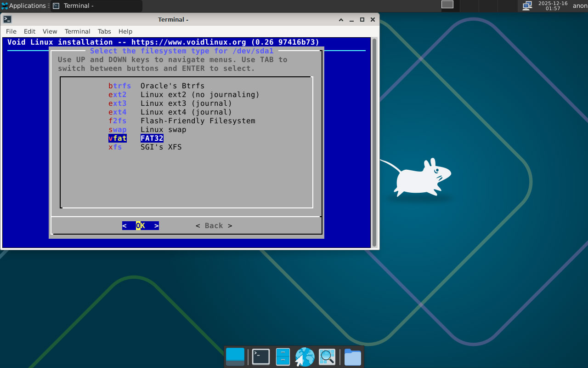Click the network connection tray icon
Screen dimensions: 588x368
(527, 6)
